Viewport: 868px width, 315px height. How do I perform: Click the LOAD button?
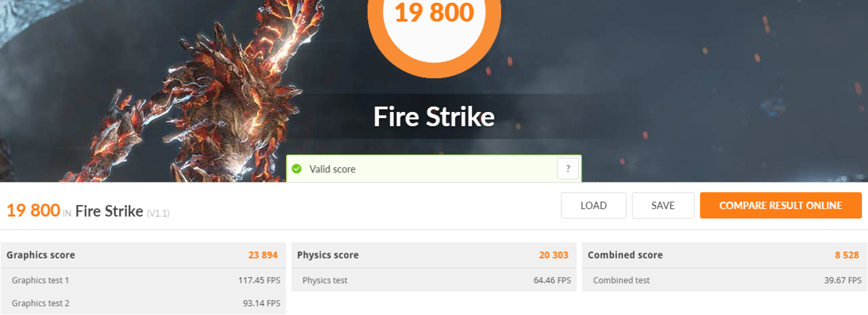point(593,206)
